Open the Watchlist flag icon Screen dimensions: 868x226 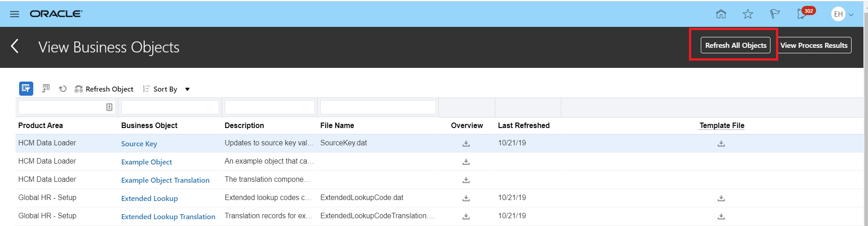pos(775,14)
